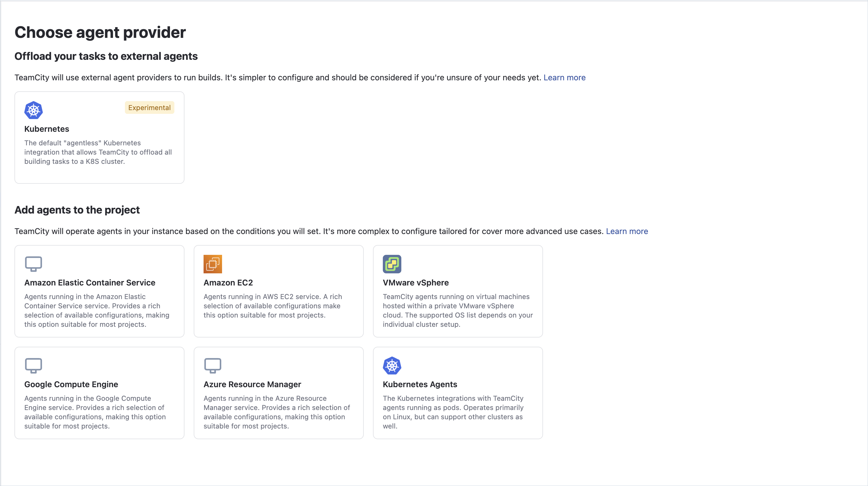Click the AWS EC2 service description text
The width and height of the screenshot is (868, 486).
(x=273, y=306)
